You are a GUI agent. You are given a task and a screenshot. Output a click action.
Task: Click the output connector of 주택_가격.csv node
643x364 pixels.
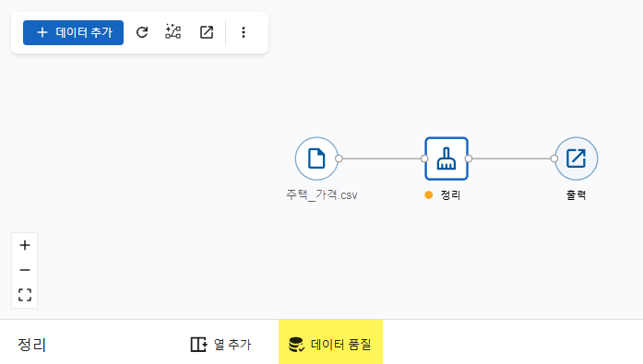click(339, 159)
